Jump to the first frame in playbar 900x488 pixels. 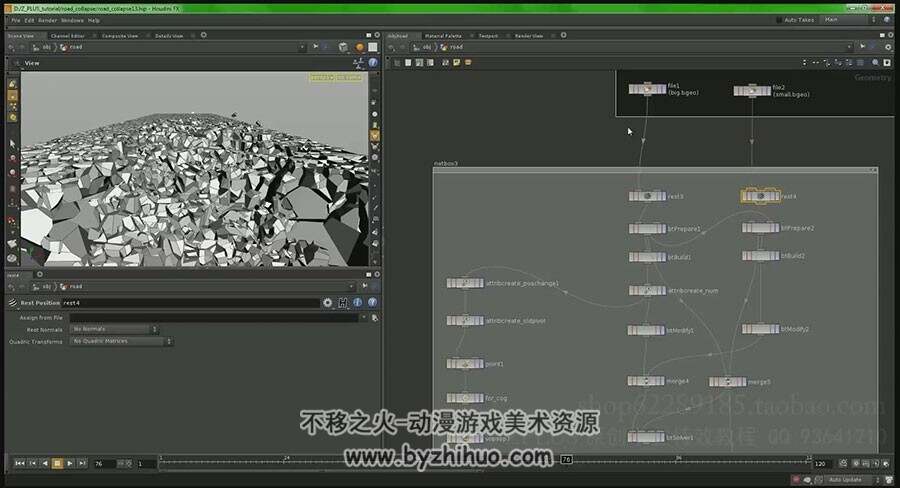pos(20,463)
